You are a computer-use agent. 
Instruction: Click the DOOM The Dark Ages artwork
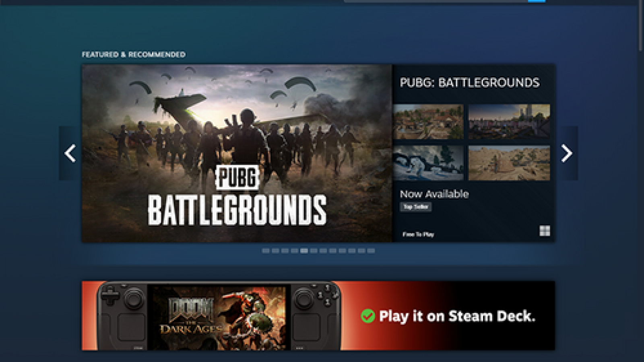click(219, 317)
